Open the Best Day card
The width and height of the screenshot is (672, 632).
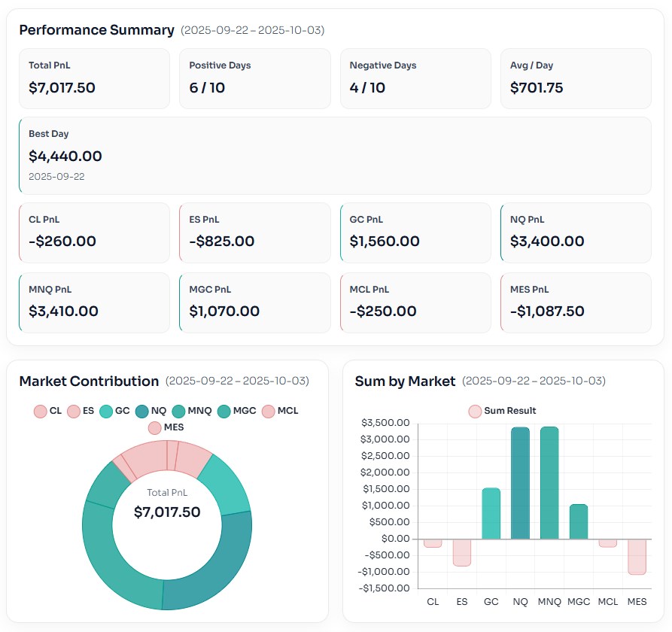335,156
